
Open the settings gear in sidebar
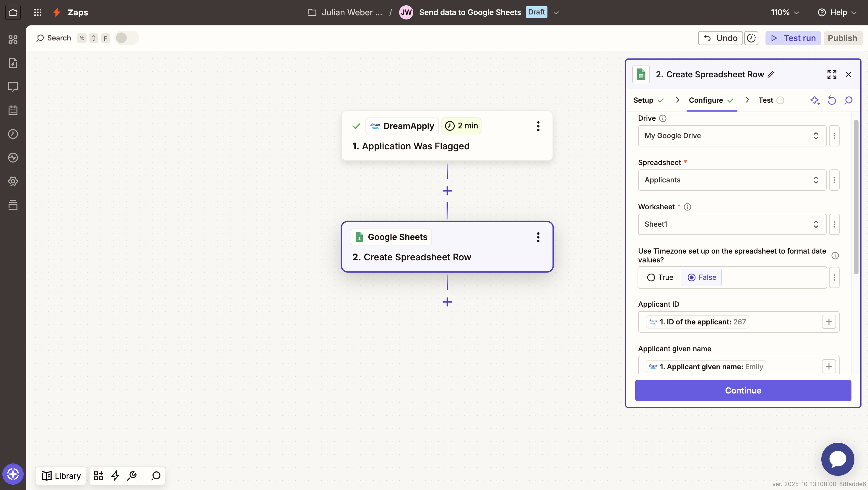click(x=13, y=181)
